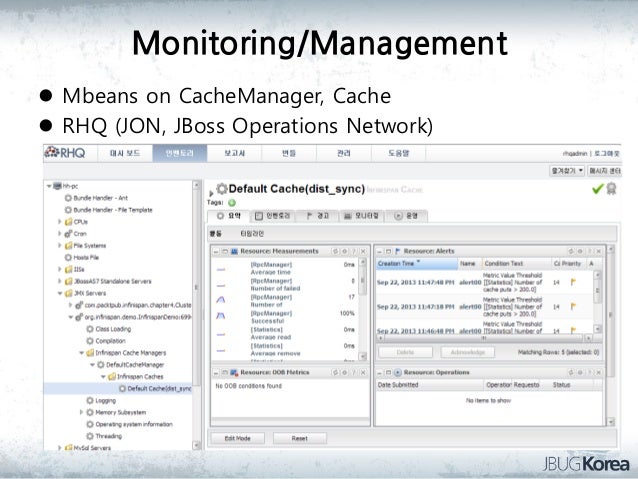Screen dimensions: 638x479
Task: Open the 대시보드 top menu
Action: (x=125, y=153)
